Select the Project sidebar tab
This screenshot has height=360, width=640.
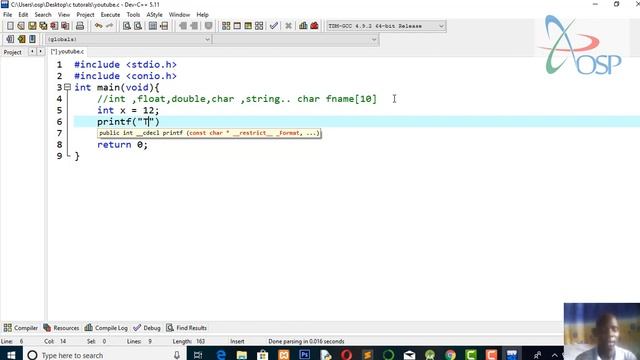click(13, 52)
